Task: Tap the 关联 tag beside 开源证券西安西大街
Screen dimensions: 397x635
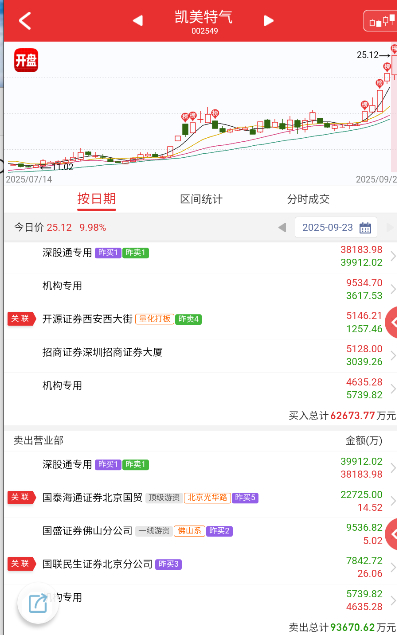Action: click(21, 319)
